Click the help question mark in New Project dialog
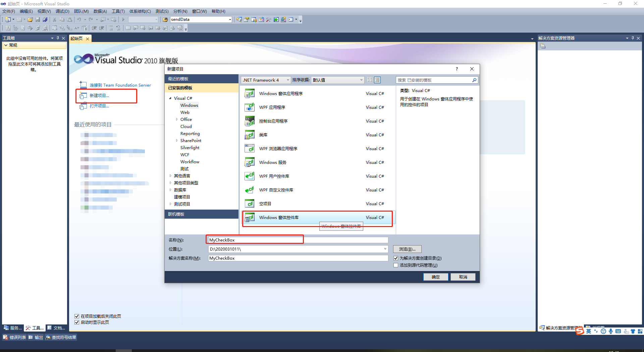This screenshot has width=644, height=352. pyautogui.click(x=457, y=69)
